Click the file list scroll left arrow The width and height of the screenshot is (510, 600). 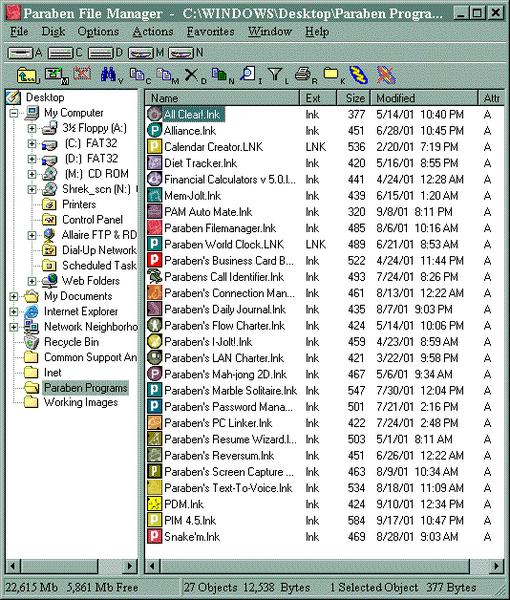[152, 566]
